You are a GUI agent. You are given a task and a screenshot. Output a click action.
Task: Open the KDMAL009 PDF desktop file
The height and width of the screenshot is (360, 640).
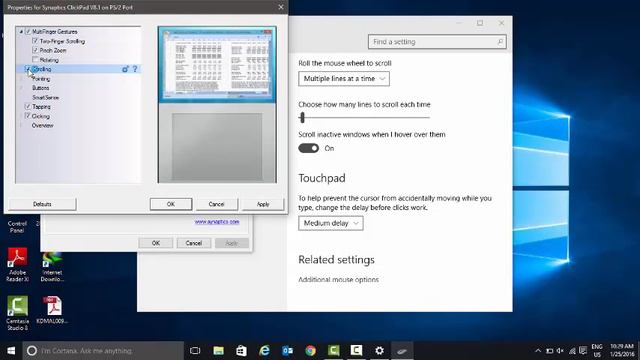pos(52,310)
